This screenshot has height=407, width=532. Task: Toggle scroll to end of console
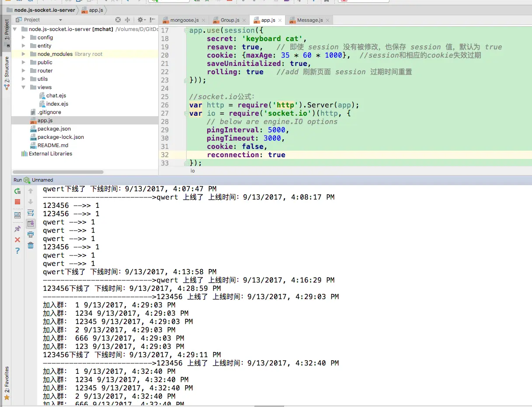pos(31,224)
